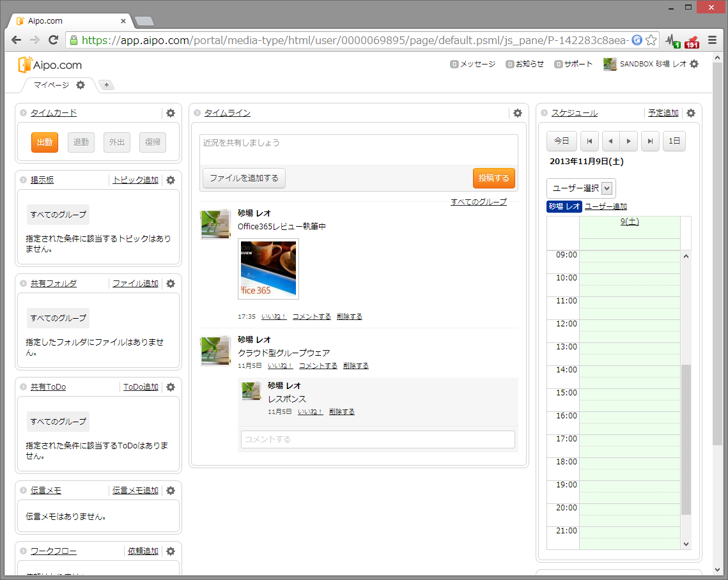
Task: Click the ユーザー追加 link
Action: point(605,206)
